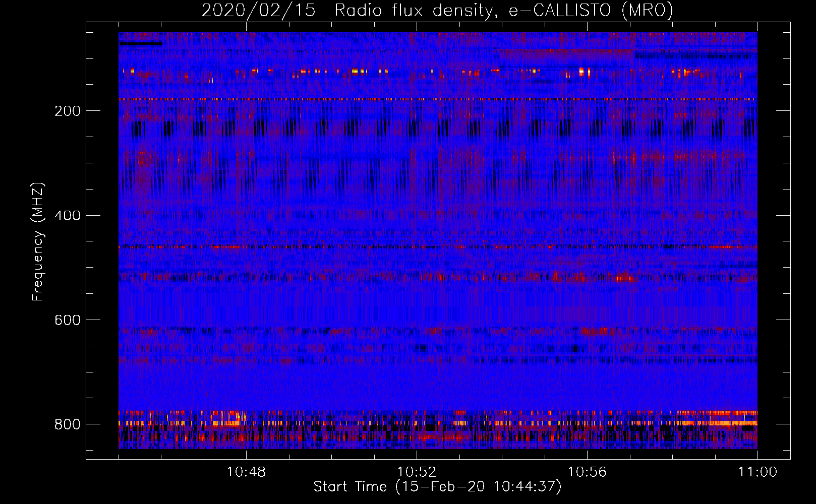Click the 10:56 time tick label
Screen dimensions: 816x504
point(587,472)
